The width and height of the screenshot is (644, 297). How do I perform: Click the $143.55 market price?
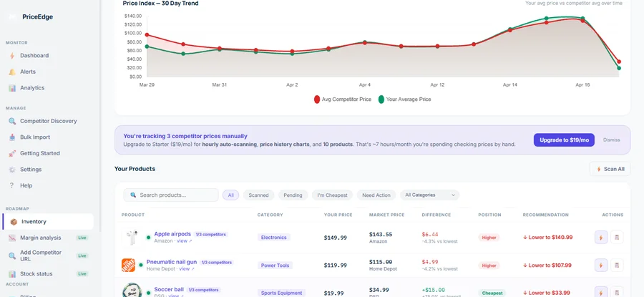coord(381,235)
